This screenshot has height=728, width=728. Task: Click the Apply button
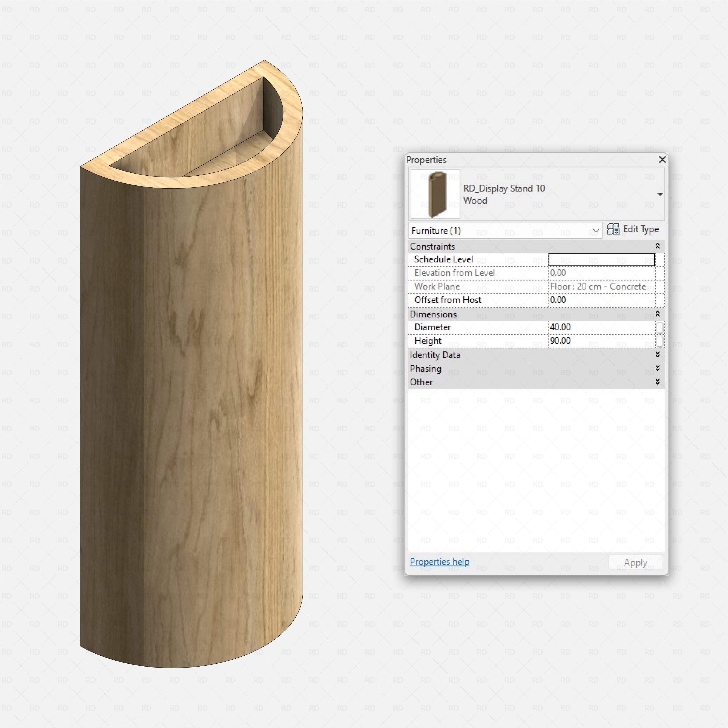coord(635,563)
